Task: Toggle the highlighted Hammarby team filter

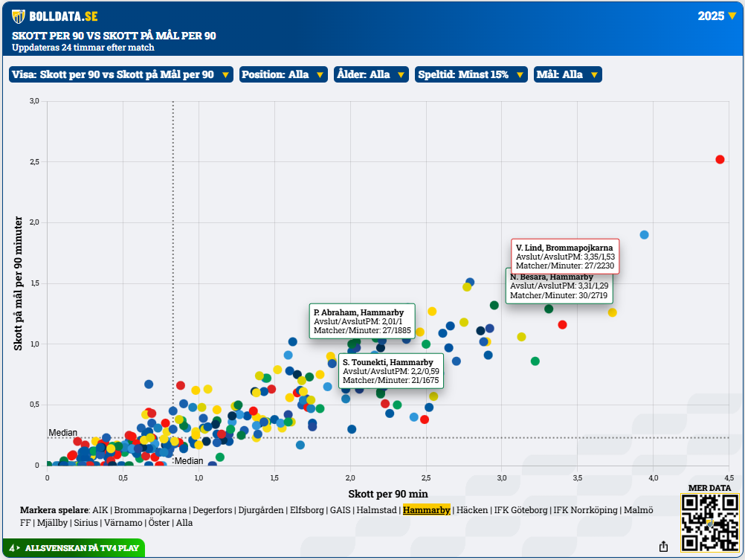Action: pos(426,510)
